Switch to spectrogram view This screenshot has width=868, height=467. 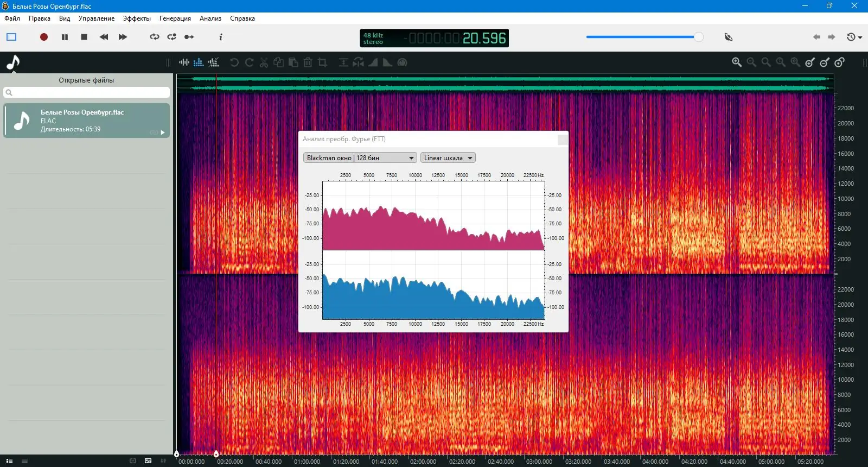(199, 62)
